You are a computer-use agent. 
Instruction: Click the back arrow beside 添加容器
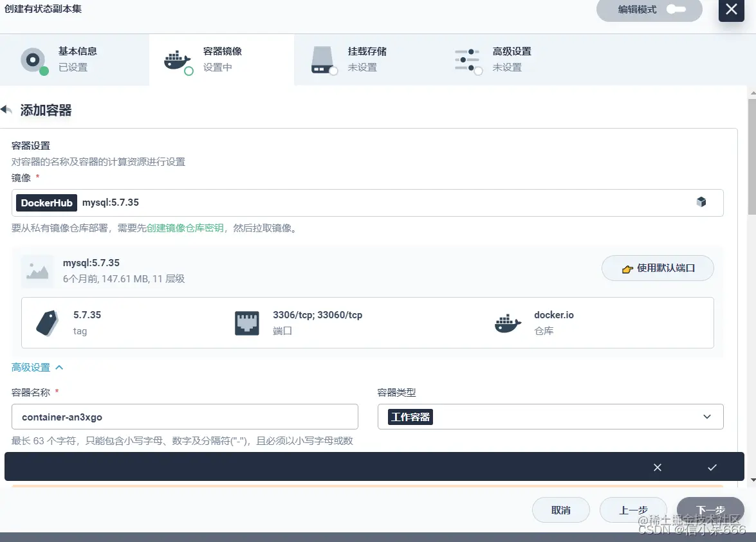coord(6,110)
